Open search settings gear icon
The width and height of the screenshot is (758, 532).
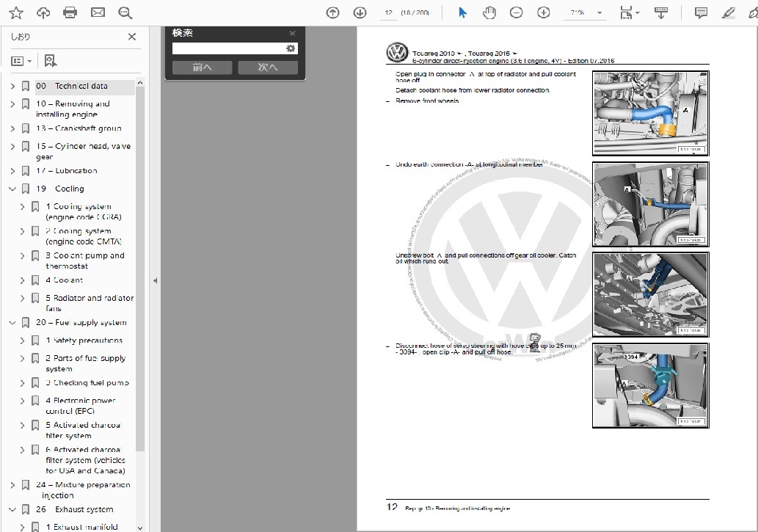291,48
